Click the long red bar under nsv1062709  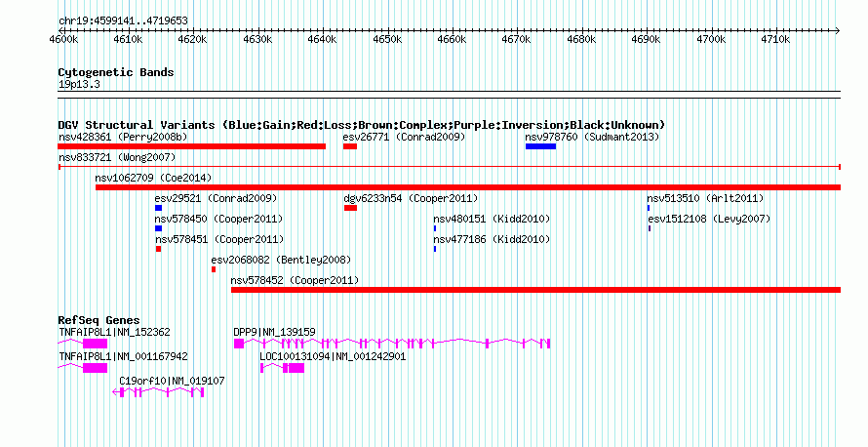(468, 187)
